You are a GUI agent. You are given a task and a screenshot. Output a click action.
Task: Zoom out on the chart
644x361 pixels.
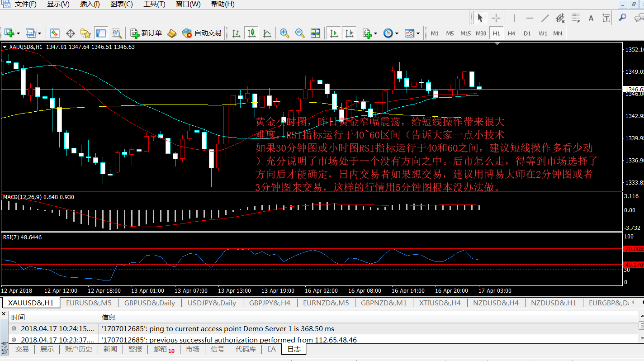[300, 33]
